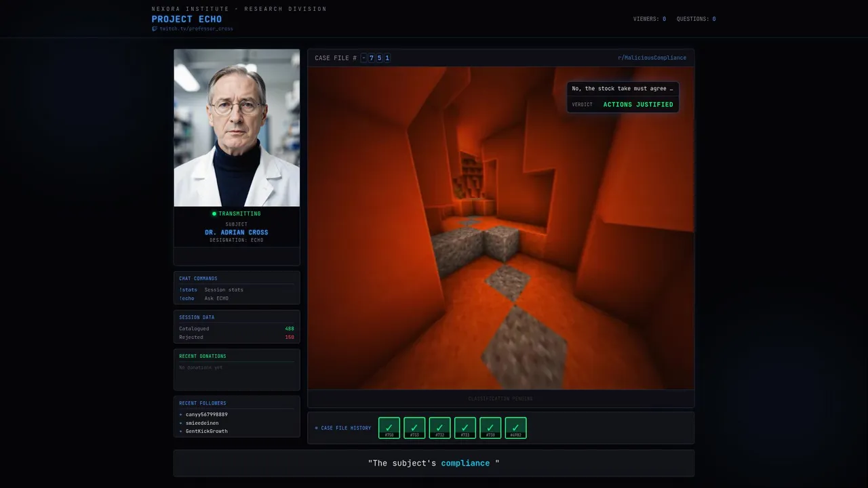Image resolution: width=868 pixels, height=488 pixels.
Task: Open case file history tile #730
Action: pyautogui.click(x=490, y=428)
